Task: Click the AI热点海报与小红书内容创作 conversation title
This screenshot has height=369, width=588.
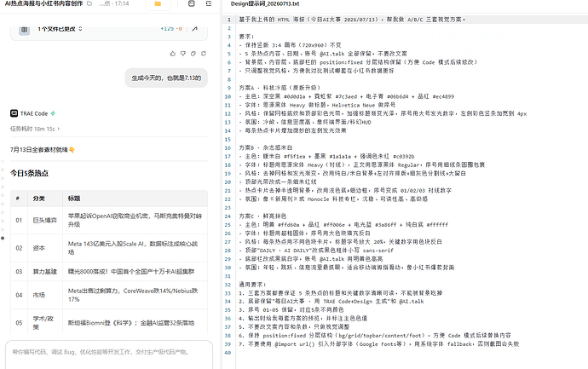Action: (x=43, y=3)
